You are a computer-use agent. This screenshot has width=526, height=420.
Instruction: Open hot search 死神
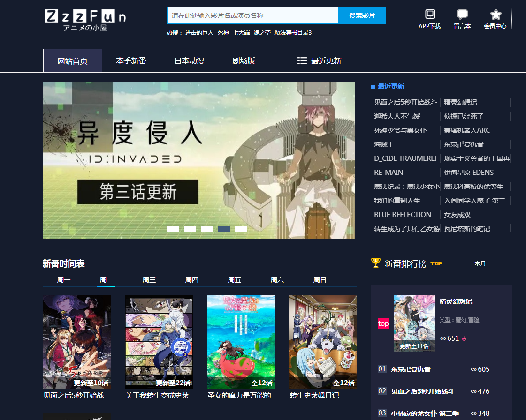(223, 32)
